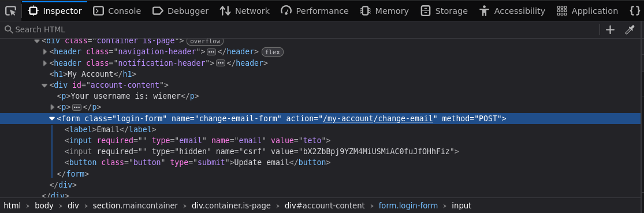This screenshot has width=644, height=213.
Task: Toggle the flex badge on navigation-header
Action: [x=273, y=52]
